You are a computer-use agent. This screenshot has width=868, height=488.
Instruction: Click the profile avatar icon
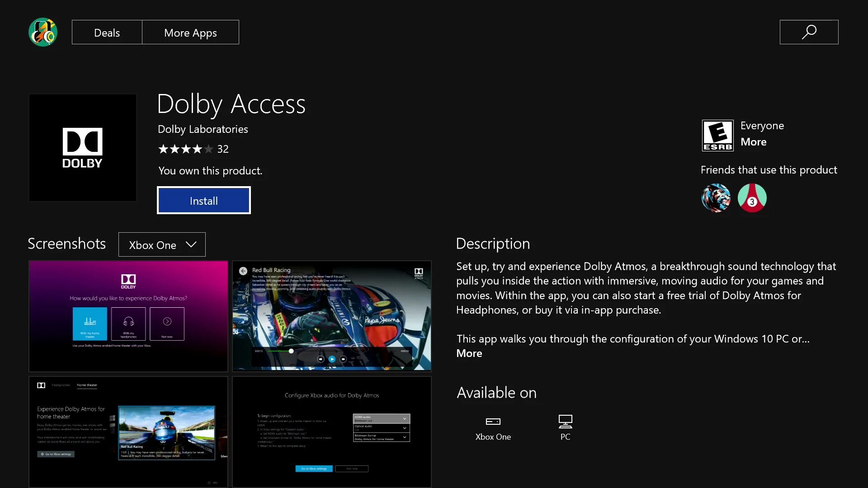click(43, 32)
